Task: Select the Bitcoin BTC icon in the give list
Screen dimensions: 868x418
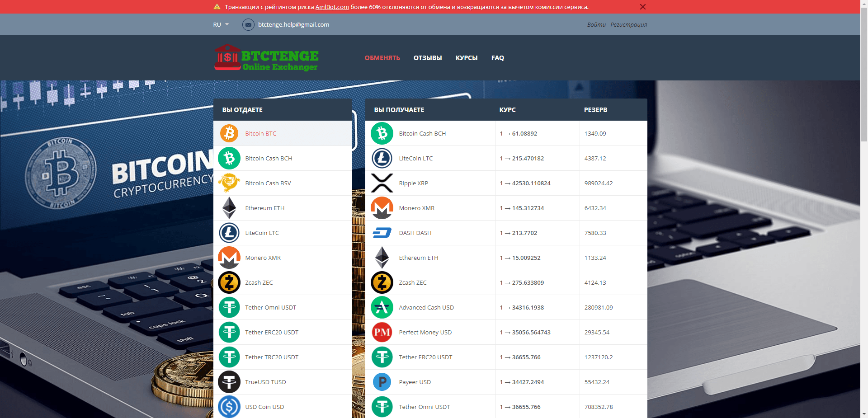Action: 229,133
